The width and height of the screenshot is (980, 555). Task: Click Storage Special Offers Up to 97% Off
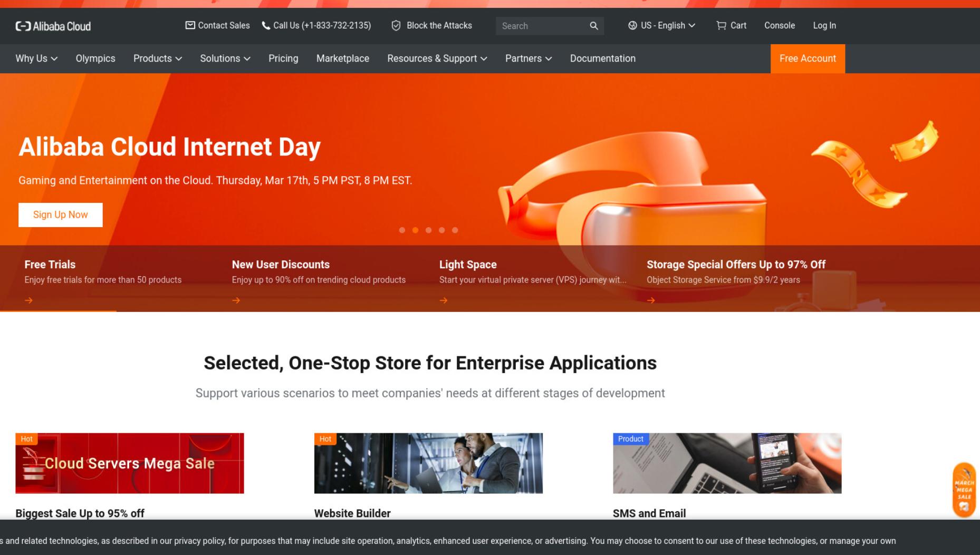click(x=736, y=265)
